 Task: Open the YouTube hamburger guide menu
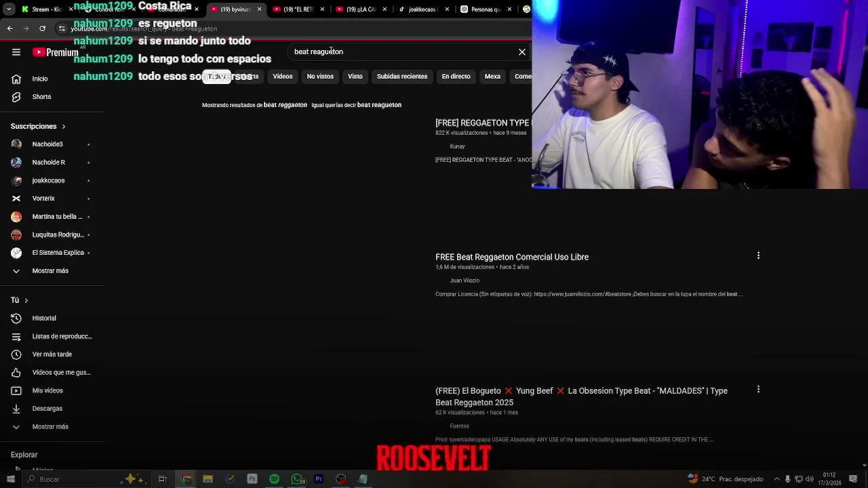[16, 52]
